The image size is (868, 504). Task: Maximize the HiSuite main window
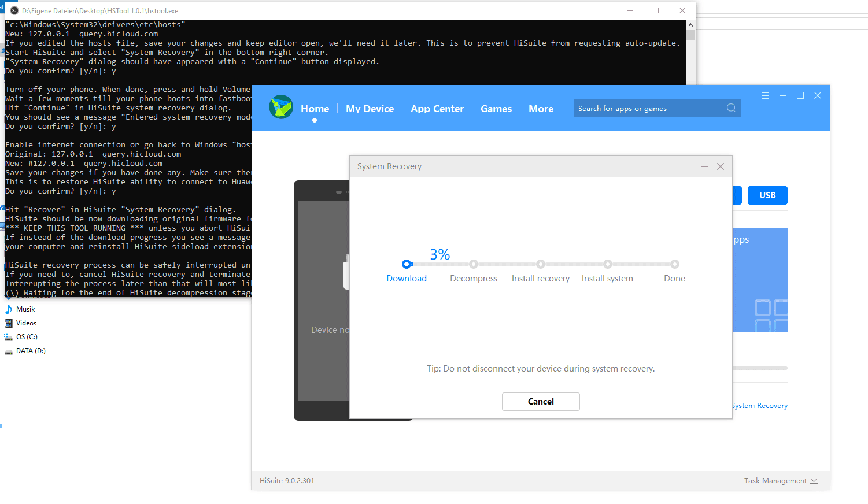[800, 96]
